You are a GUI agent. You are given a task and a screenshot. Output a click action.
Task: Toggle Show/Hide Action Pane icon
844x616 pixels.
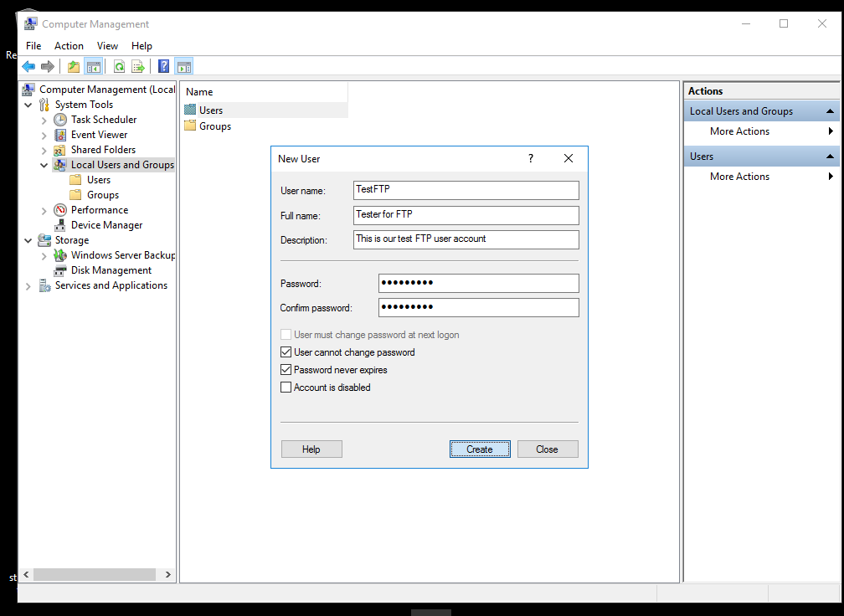tap(183, 67)
